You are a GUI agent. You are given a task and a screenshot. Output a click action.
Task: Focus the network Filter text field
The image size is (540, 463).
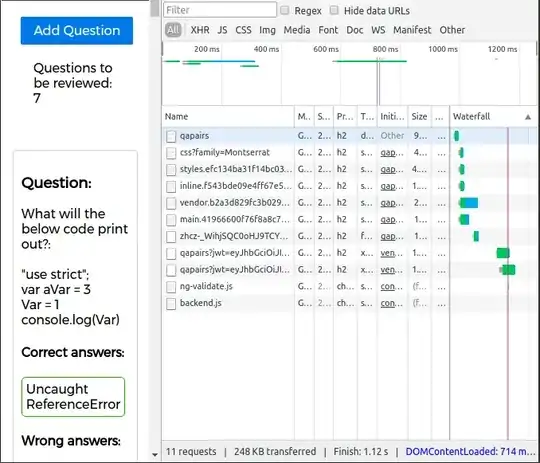(x=220, y=10)
